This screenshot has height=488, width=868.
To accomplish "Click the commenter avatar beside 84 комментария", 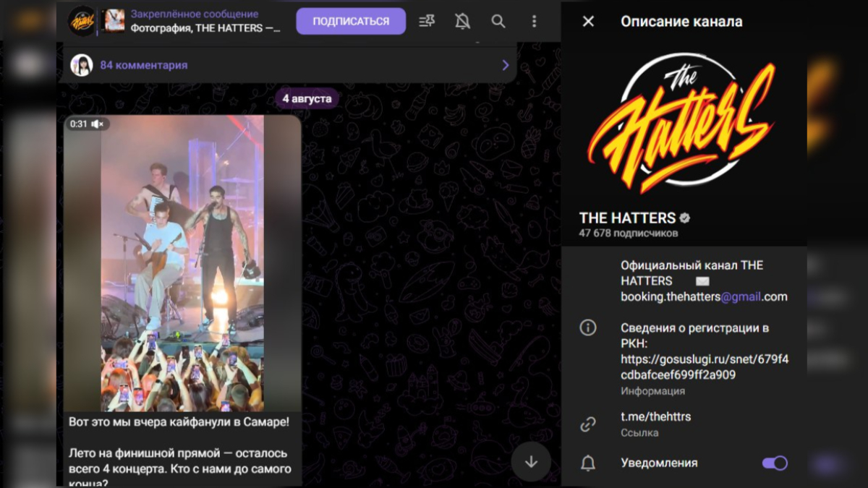I will (82, 65).
